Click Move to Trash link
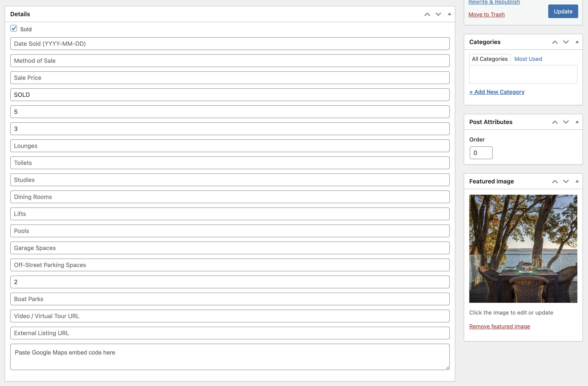 pyautogui.click(x=487, y=15)
